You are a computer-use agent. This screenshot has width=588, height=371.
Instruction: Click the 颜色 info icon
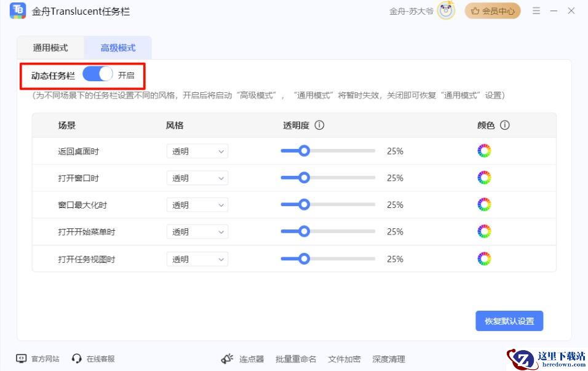[x=505, y=125]
